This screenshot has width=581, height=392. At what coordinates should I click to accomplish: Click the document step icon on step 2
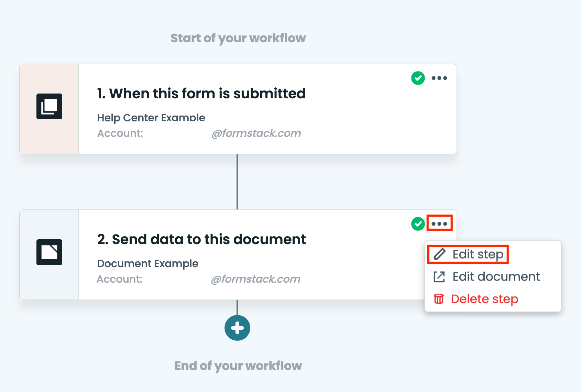tap(49, 252)
